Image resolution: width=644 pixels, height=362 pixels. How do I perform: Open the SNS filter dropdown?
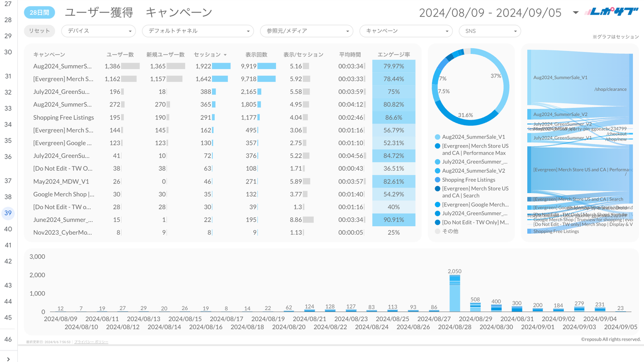coord(489,31)
